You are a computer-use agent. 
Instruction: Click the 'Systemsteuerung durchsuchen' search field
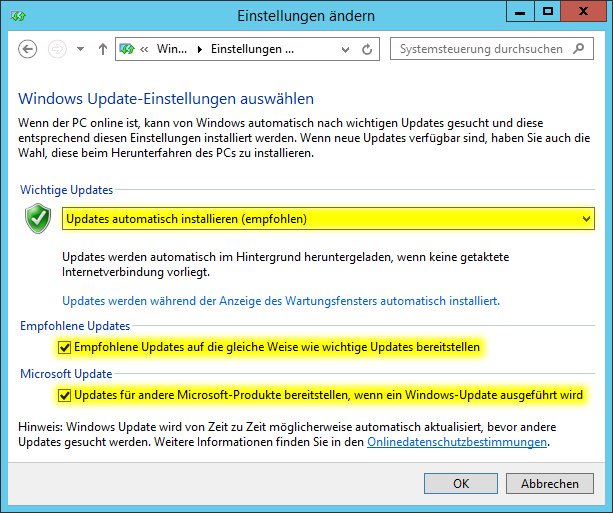coord(492,49)
